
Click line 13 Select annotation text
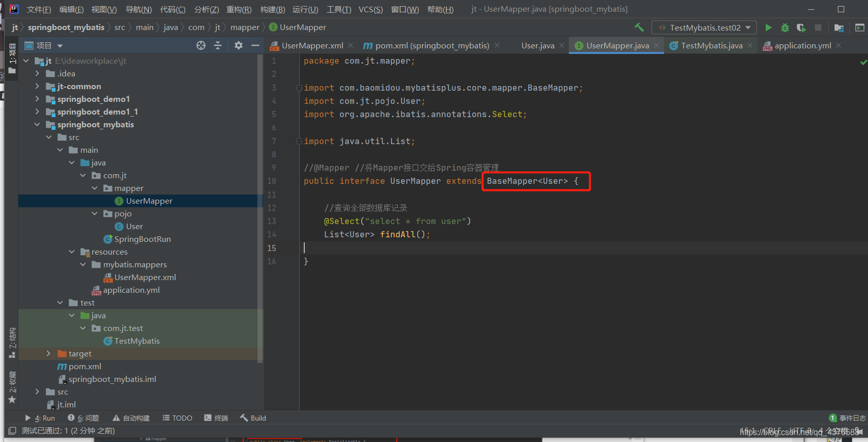pyautogui.click(x=397, y=221)
